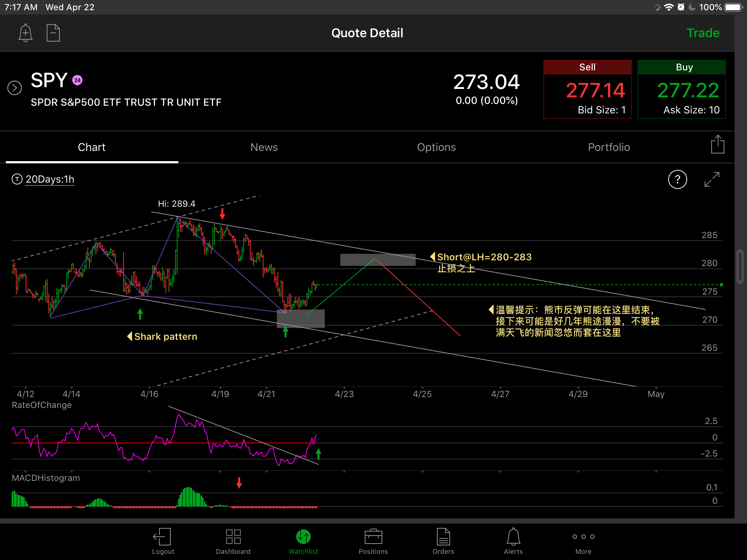Tap the Do Not Disturb moon icon
This screenshot has height=560, width=747.
(x=692, y=7)
